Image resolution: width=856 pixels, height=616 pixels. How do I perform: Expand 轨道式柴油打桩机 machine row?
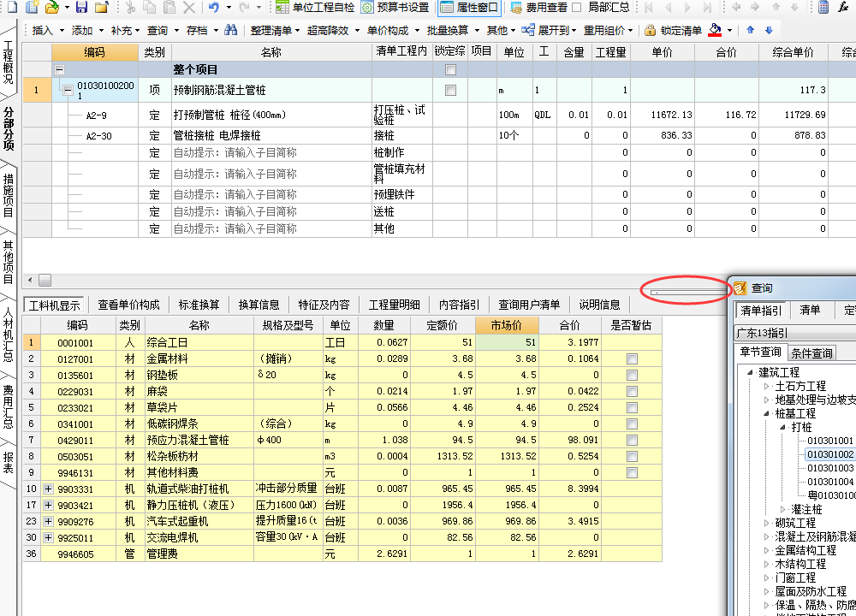click(48, 489)
